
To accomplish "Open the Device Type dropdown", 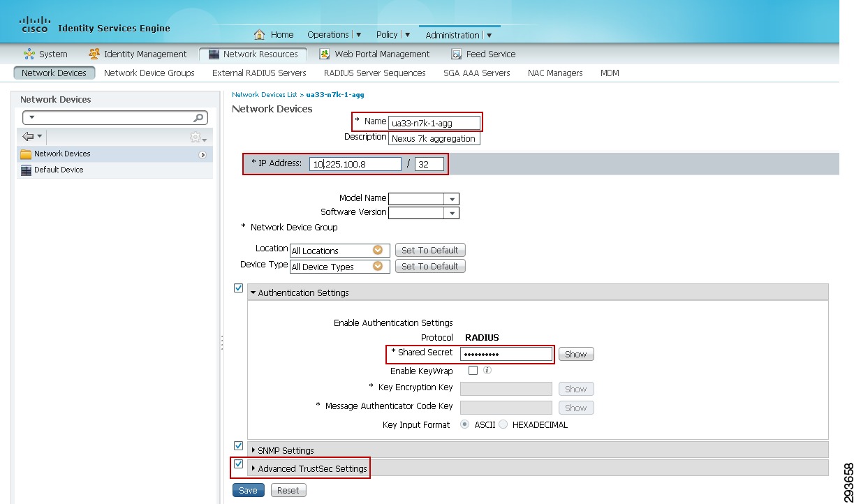I will coord(378,267).
